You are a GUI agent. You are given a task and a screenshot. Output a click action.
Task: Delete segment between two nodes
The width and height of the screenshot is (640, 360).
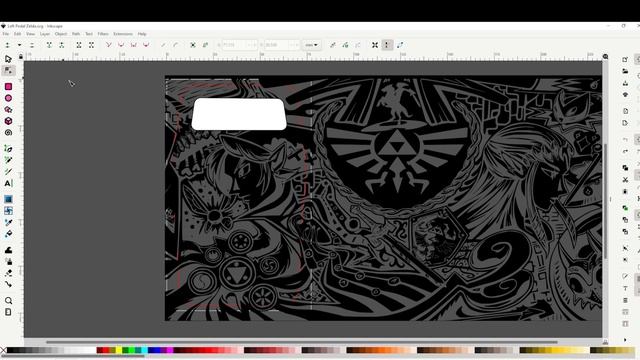[x=91, y=45]
